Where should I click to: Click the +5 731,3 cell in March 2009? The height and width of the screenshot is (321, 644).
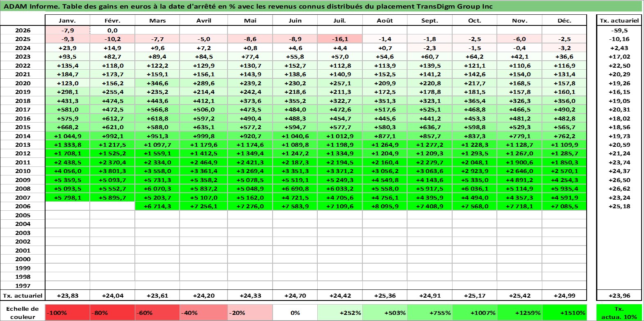pos(157,180)
